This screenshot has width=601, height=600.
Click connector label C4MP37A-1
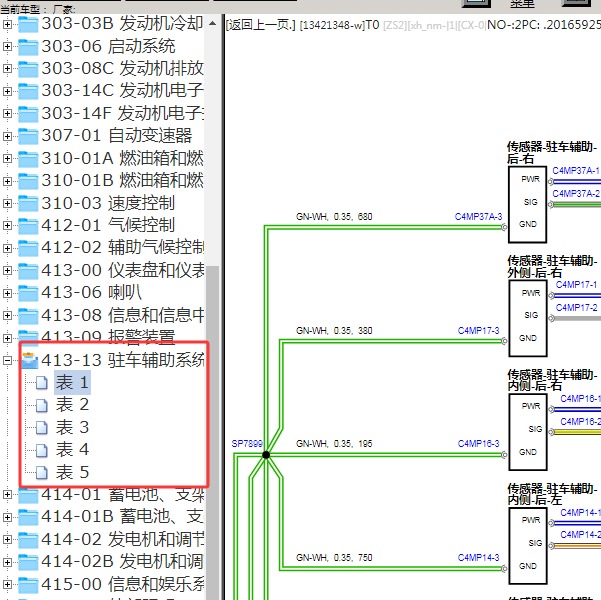[x=576, y=171]
